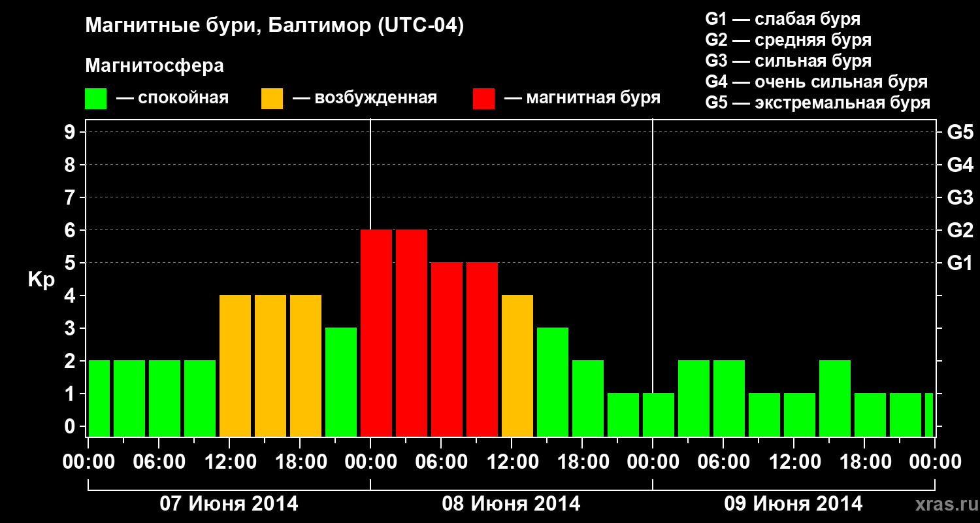Click the red Kp 6 bar at 00:00 on 08 June
The image size is (980, 523).
click(376, 333)
